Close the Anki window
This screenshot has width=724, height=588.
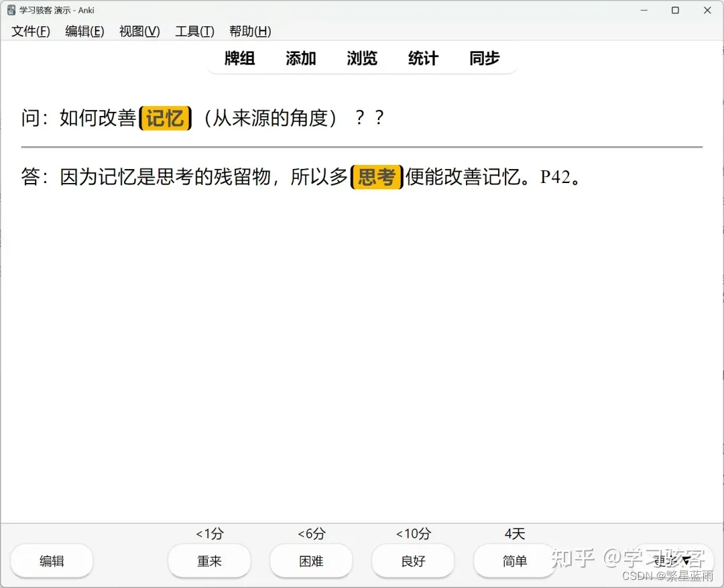point(707,10)
